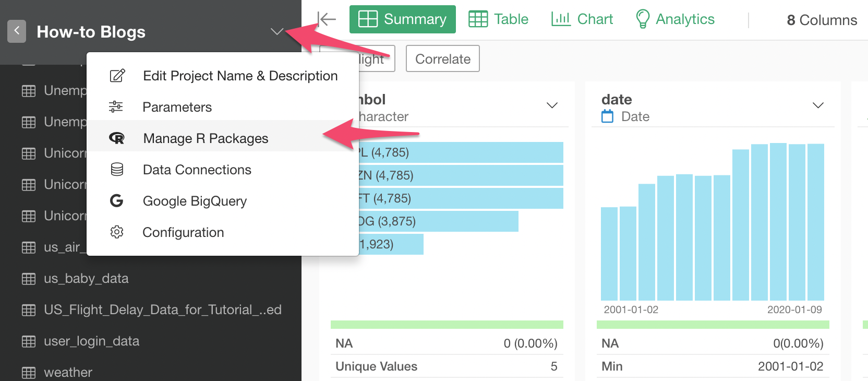868x381 pixels.
Task: Select Manage R Packages menu item
Action: click(x=206, y=138)
